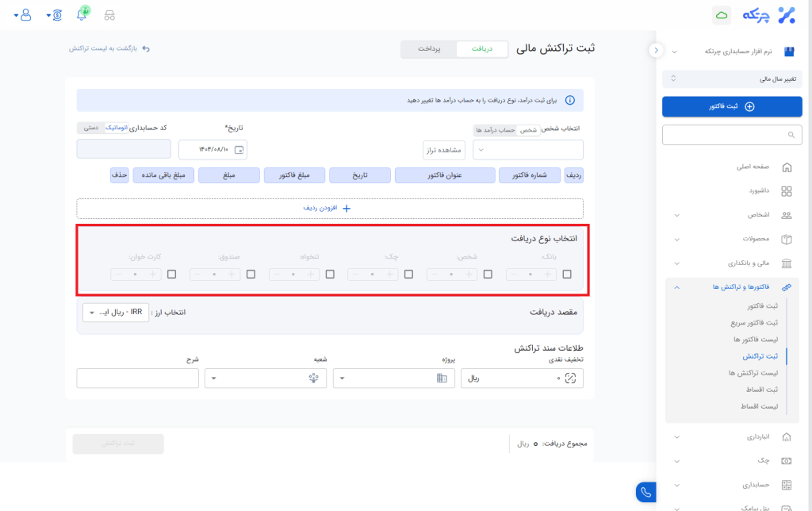Click the user profile icon
Screen dimensions: 812x511
[26, 15]
